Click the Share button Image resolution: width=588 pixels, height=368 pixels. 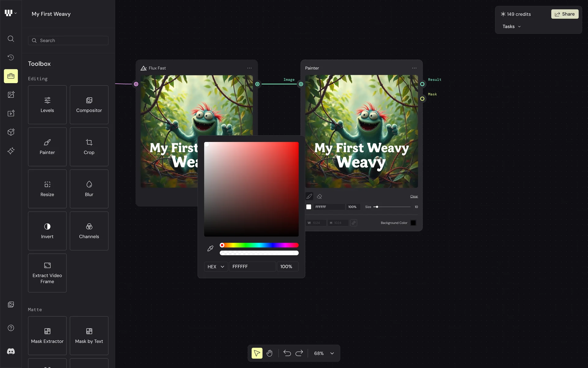[565, 14]
